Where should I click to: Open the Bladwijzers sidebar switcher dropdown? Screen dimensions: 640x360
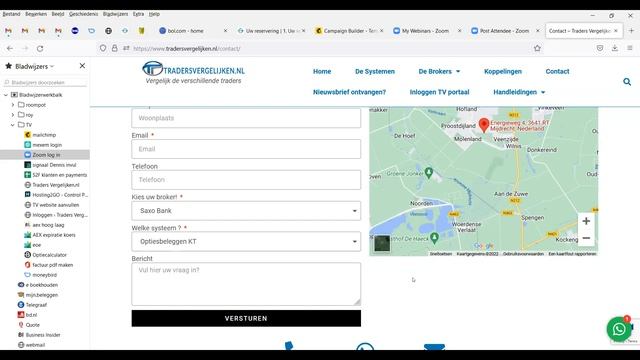click(x=35, y=66)
